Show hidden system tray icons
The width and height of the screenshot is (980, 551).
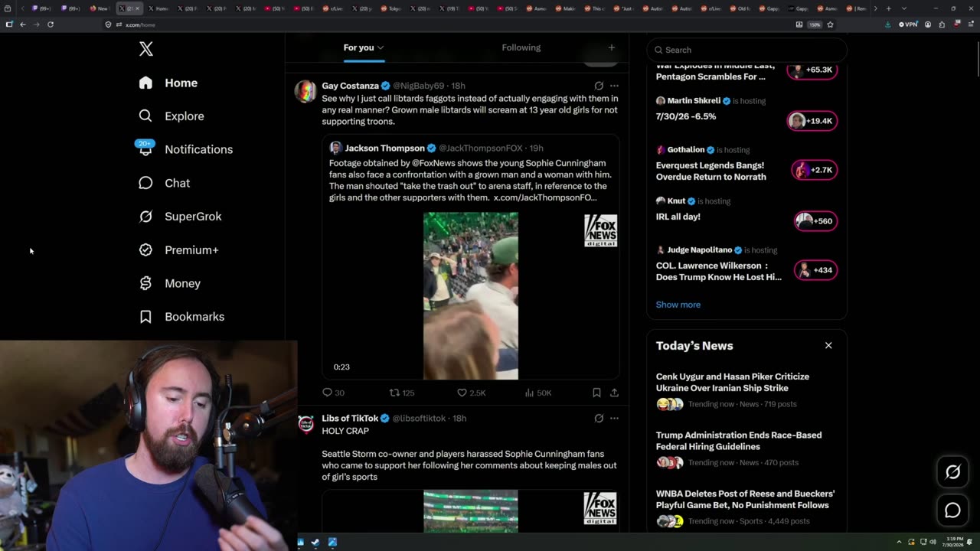[899, 542]
